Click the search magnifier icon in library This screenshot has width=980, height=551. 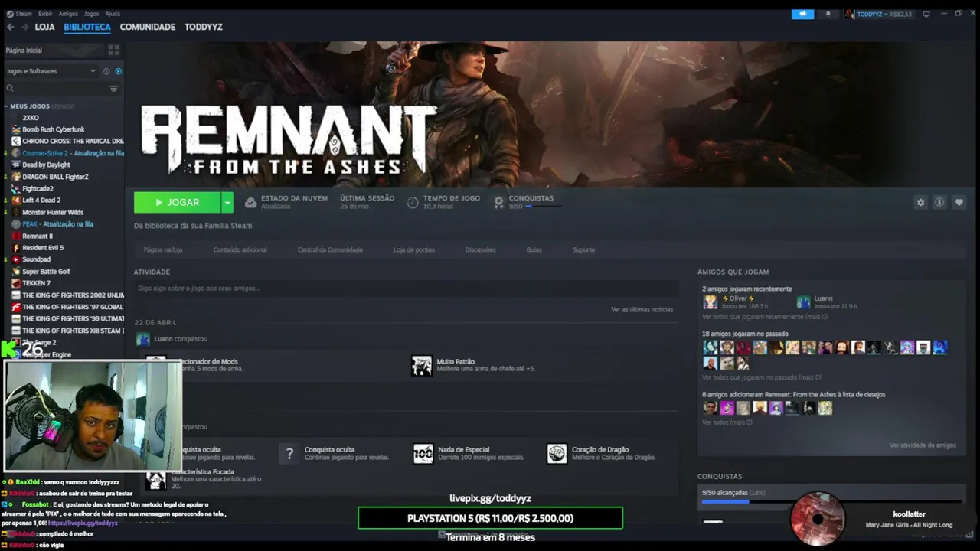(10, 89)
